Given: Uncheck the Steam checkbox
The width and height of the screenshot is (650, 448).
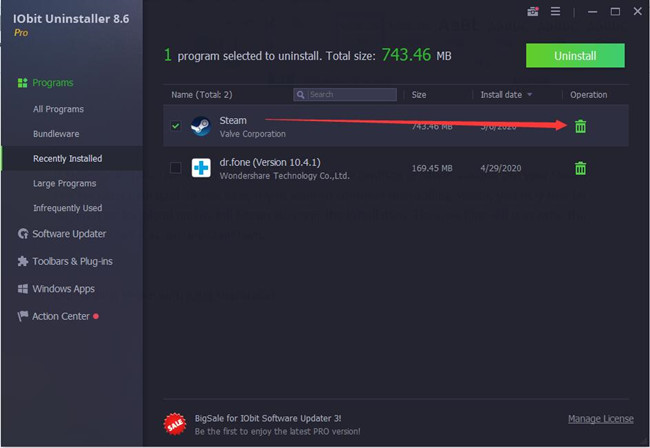Looking at the screenshot, I should click(x=176, y=126).
